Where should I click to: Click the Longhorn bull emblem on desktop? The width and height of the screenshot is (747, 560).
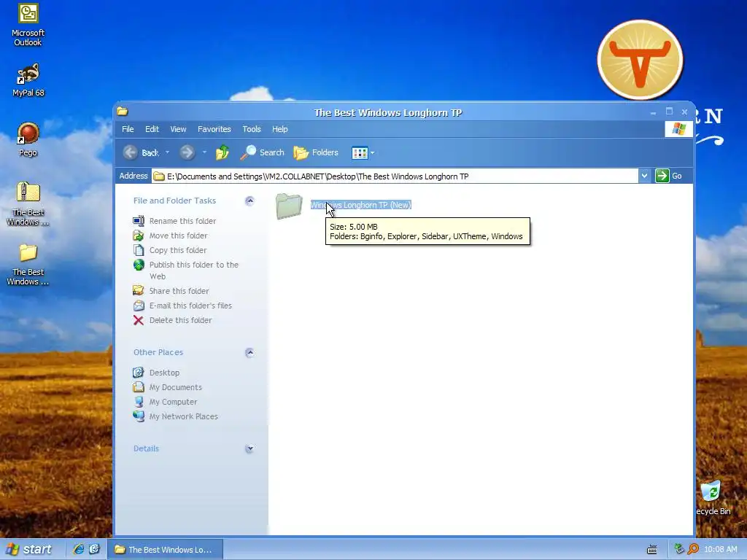click(x=640, y=60)
